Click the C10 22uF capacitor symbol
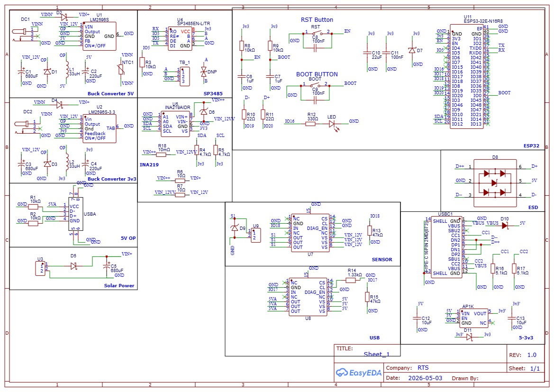 tap(367, 53)
